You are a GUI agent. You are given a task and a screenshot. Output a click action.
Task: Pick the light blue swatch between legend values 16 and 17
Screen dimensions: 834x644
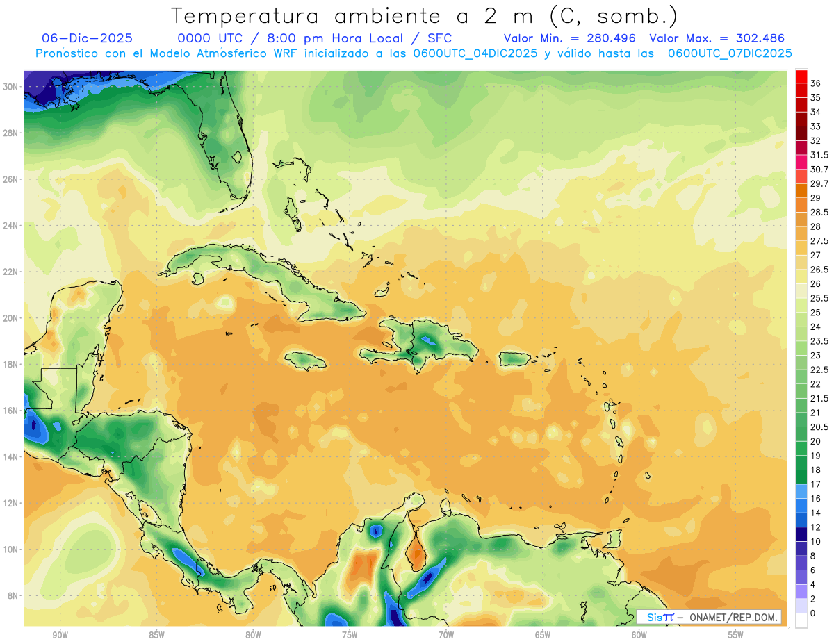801,491
